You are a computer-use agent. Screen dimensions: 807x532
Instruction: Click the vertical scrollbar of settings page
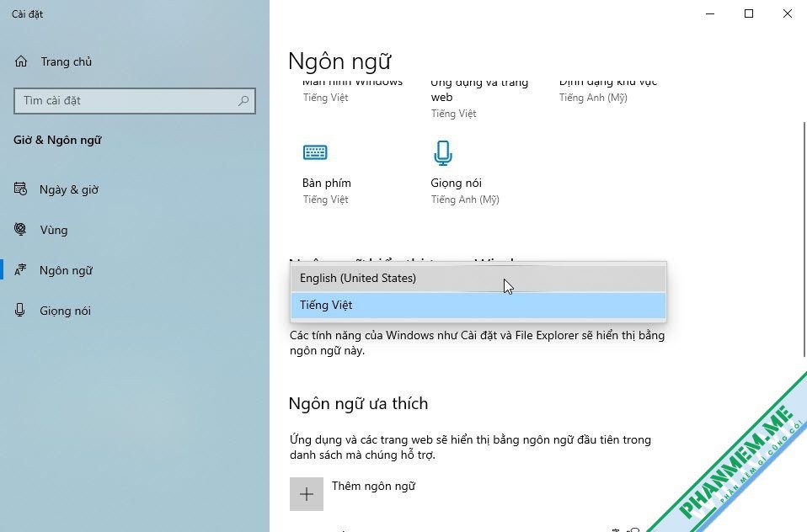tap(804, 239)
